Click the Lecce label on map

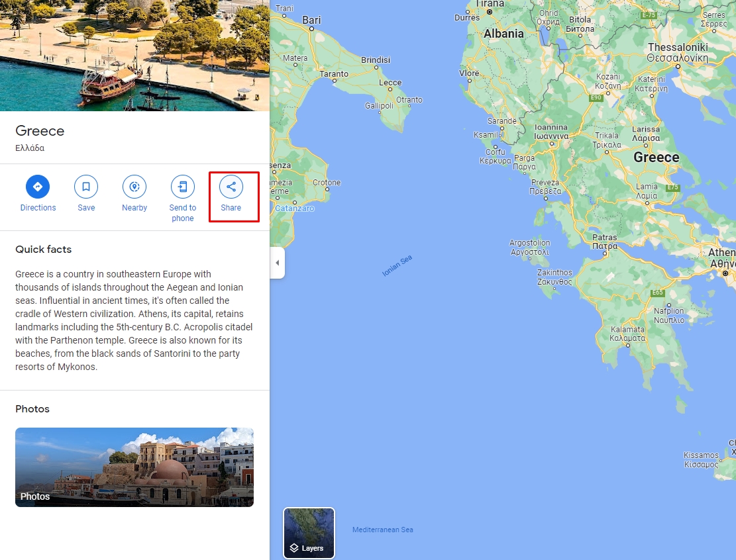coord(390,83)
